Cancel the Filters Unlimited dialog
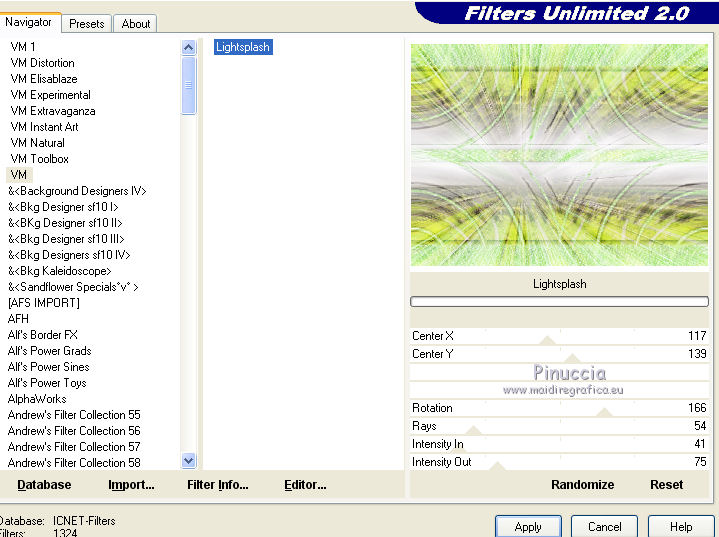The height and width of the screenshot is (537, 719). (604, 526)
